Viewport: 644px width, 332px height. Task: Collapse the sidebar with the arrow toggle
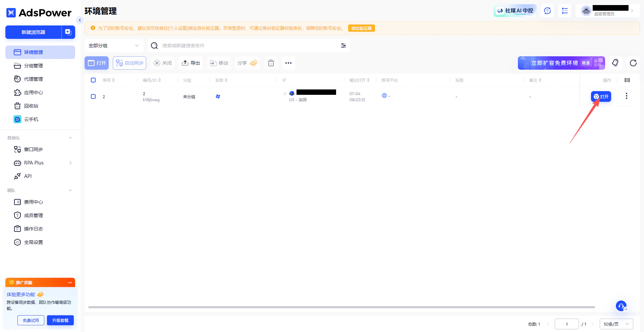tap(80, 20)
